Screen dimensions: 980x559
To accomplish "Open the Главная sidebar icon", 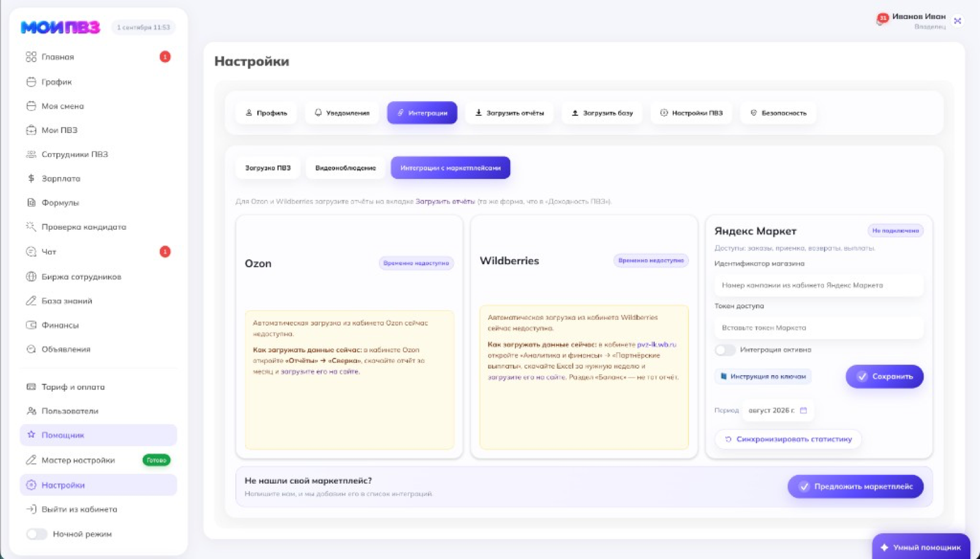I will [x=31, y=57].
